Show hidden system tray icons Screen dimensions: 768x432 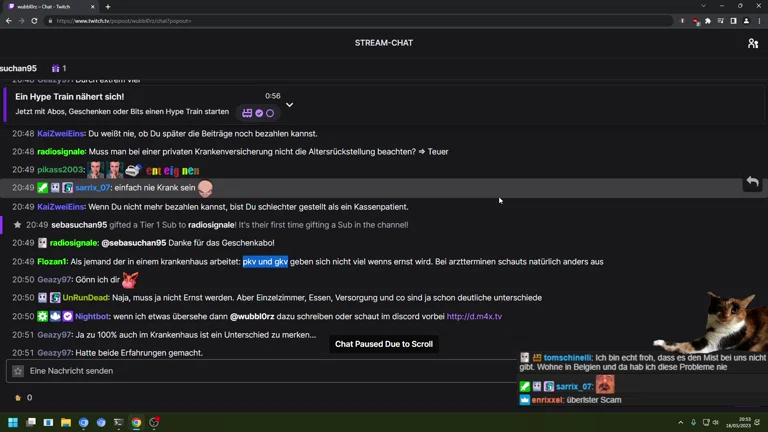[681, 423]
